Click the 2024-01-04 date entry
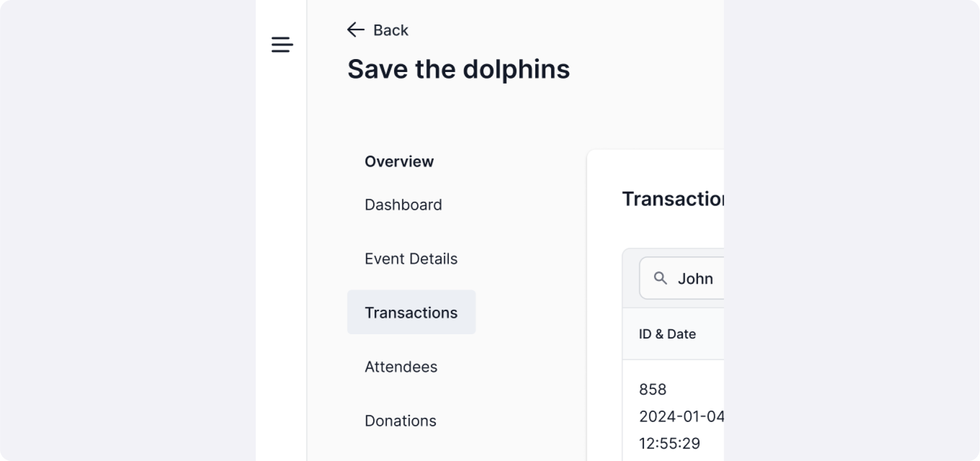The height and width of the screenshot is (461, 980). (x=681, y=416)
